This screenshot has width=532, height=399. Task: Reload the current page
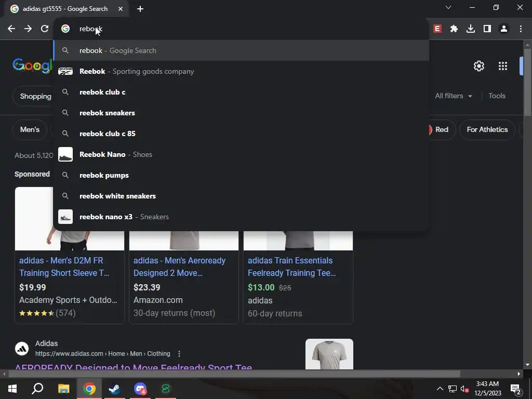pos(45,29)
